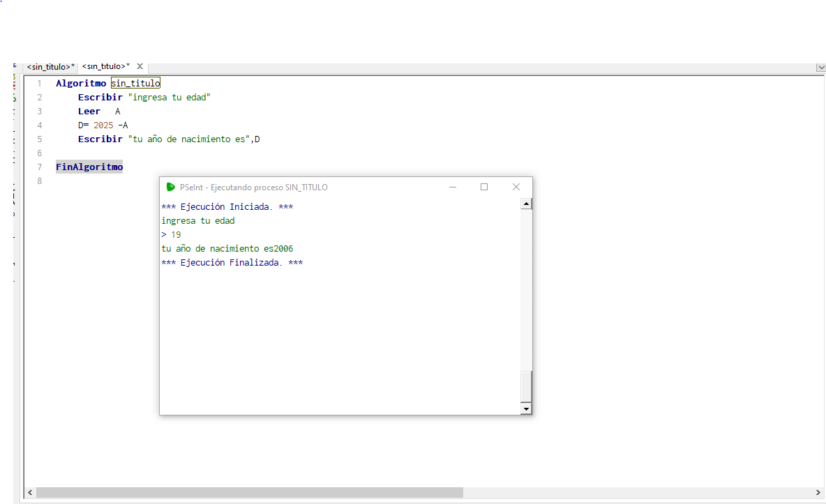The height and width of the screenshot is (504, 826).
Task: Click the Leer keyword on line 3
Action: (x=89, y=111)
